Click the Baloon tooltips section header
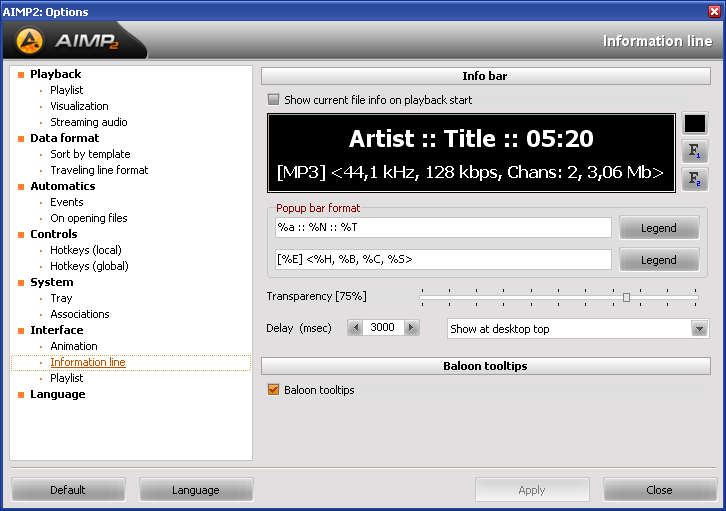Image resolution: width=726 pixels, height=511 pixels. (486, 366)
